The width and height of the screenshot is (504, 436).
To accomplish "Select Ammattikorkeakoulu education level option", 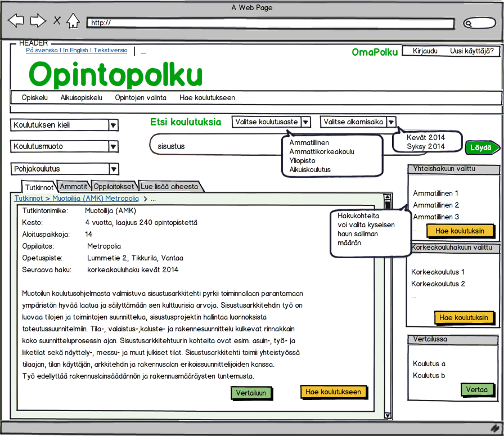I will point(322,151).
